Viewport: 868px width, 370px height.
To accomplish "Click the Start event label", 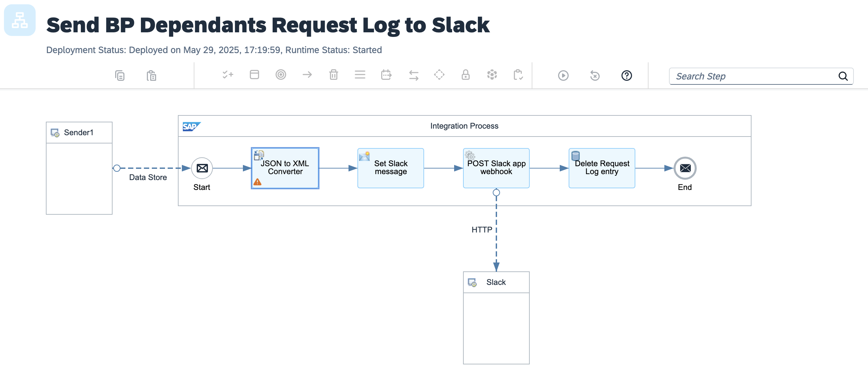I will pos(202,187).
